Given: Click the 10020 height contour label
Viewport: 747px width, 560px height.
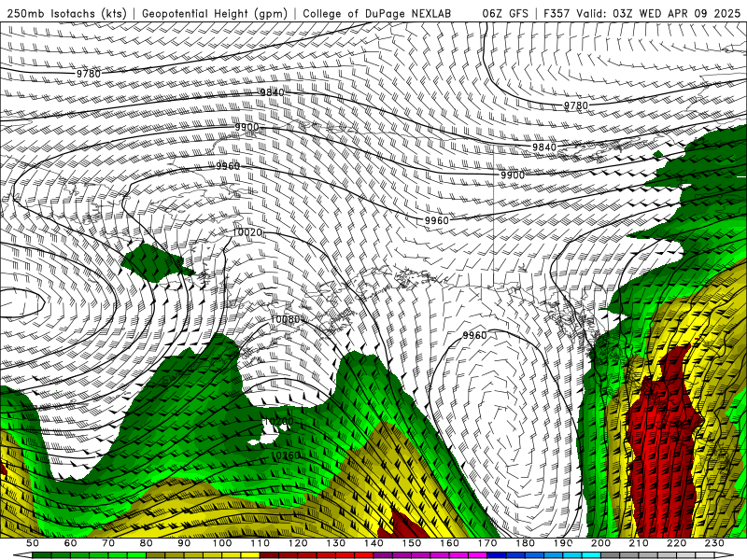Looking at the screenshot, I should coord(247,232).
